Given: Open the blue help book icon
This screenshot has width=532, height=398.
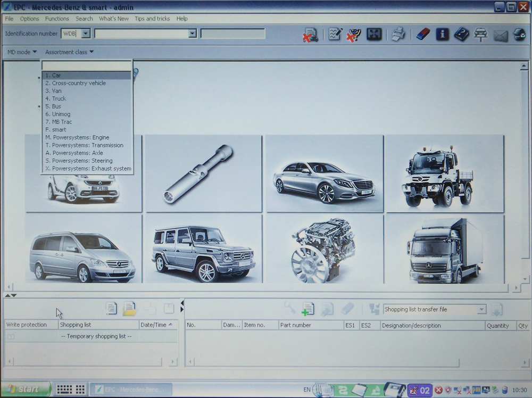Looking at the screenshot, I should (x=461, y=34).
